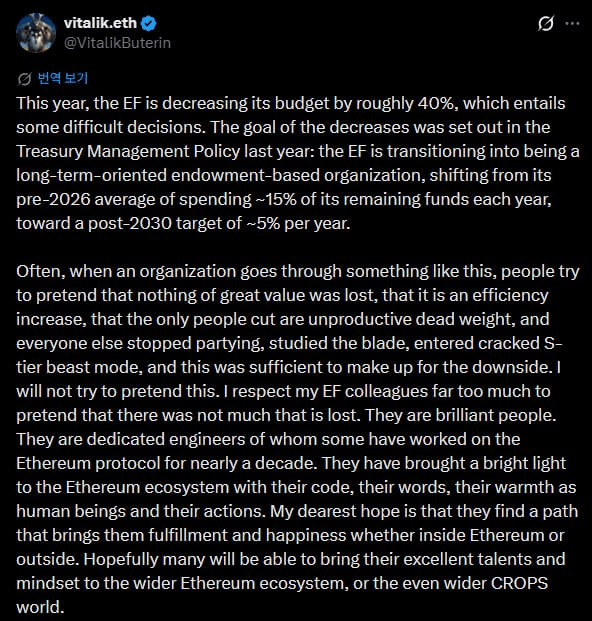592x621 pixels.
Task: Open the vitalik.eth display name
Action: (x=100, y=23)
